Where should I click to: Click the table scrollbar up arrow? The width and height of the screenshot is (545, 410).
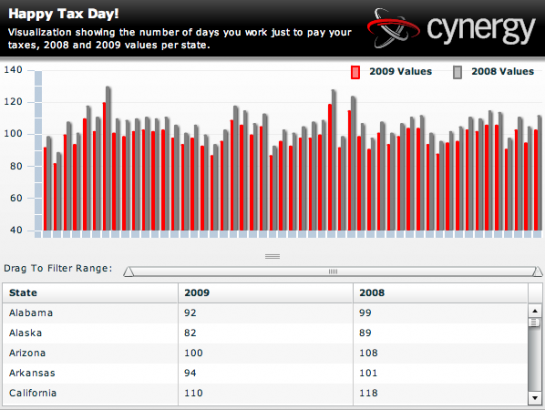pos(535,311)
